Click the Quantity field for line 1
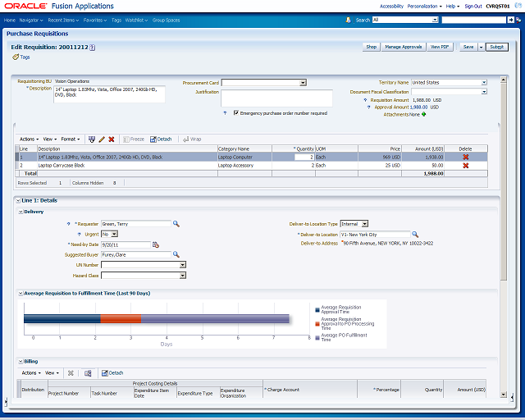The width and height of the screenshot is (525, 420). [x=304, y=157]
